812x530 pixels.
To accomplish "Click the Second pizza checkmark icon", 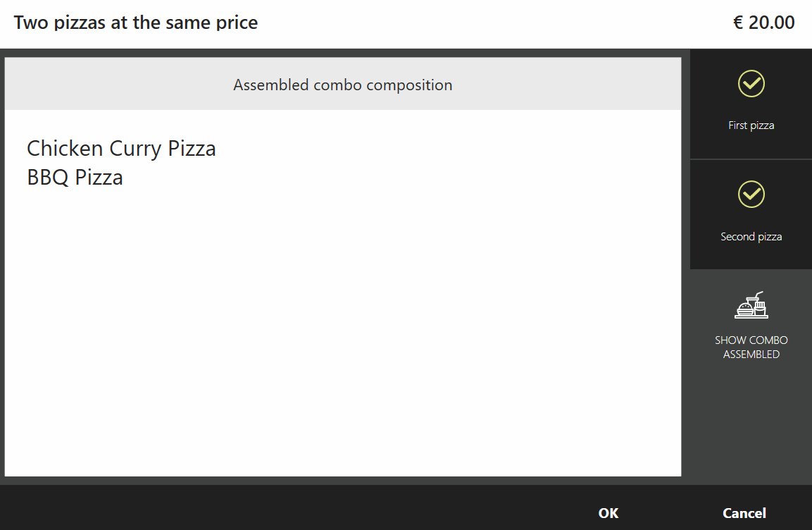I will coord(751,195).
